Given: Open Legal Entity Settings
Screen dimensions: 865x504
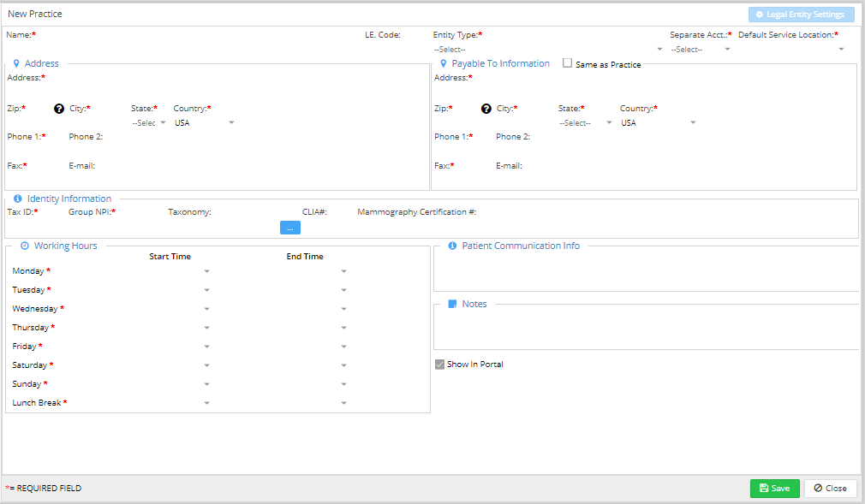Looking at the screenshot, I should (x=801, y=15).
